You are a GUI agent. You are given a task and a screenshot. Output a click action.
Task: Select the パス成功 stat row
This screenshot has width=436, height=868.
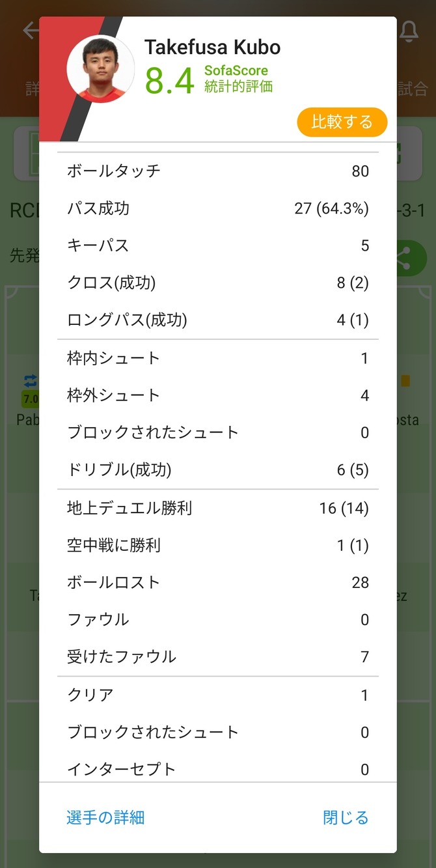[218, 208]
